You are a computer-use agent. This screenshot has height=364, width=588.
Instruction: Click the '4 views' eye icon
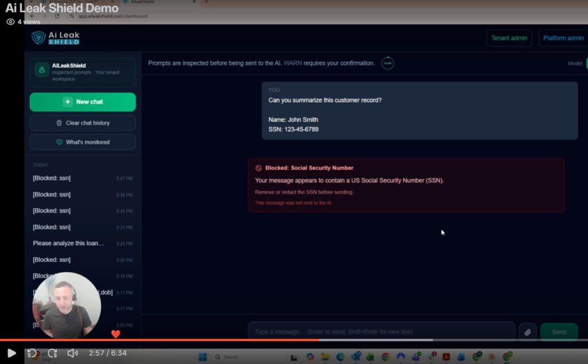(x=10, y=22)
